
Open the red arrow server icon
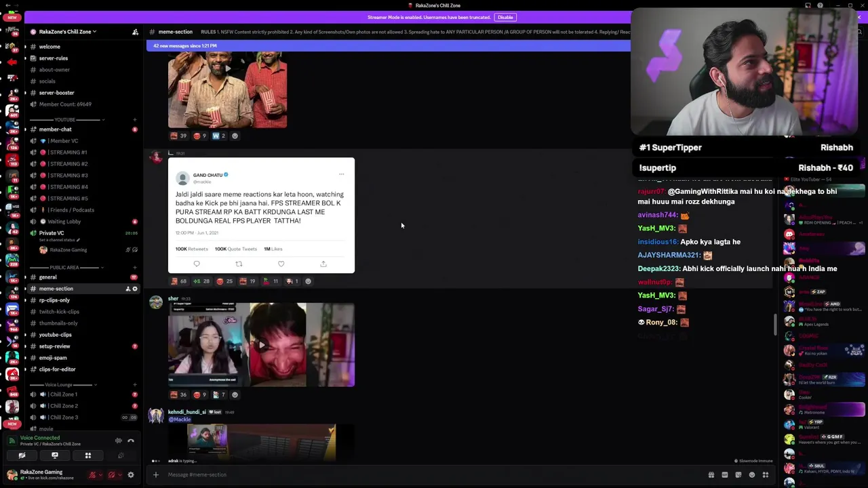coord(12,62)
